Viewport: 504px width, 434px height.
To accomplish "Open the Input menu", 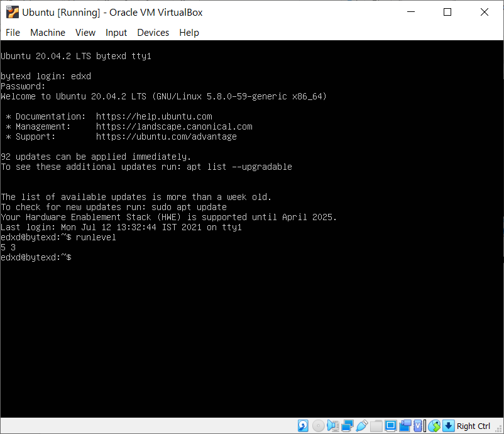I will click(116, 33).
